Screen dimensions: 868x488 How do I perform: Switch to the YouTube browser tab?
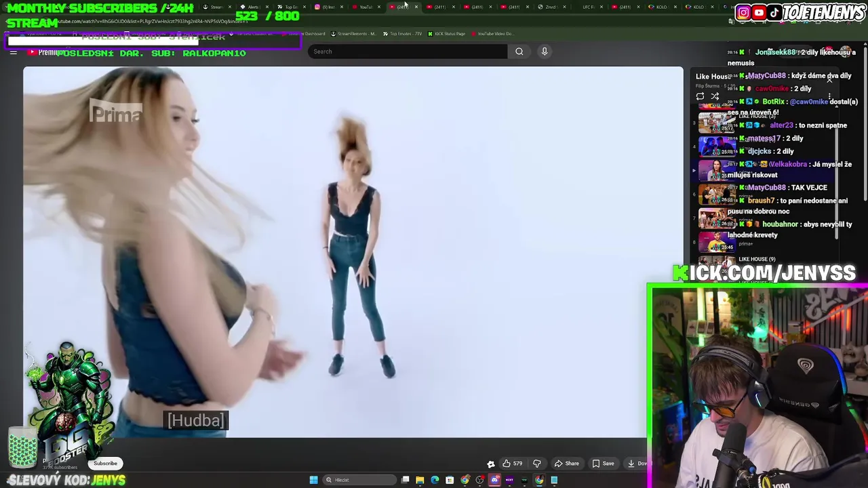coord(366,7)
